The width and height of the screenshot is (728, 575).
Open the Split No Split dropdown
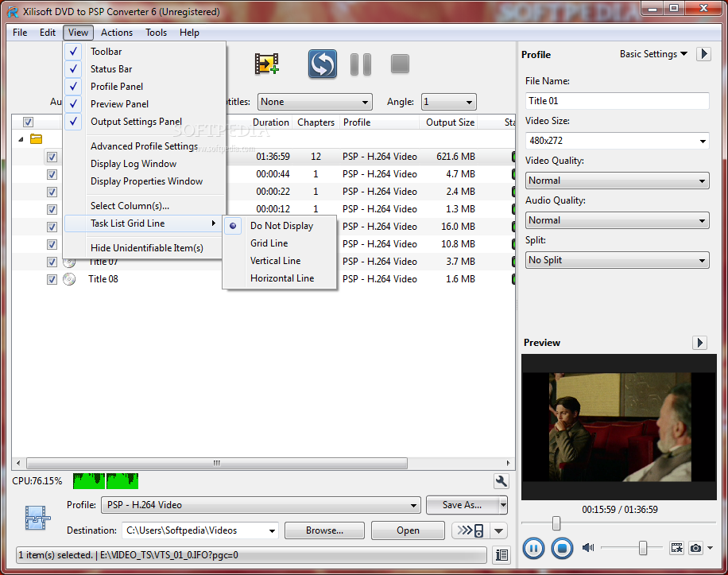click(x=617, y=260)
